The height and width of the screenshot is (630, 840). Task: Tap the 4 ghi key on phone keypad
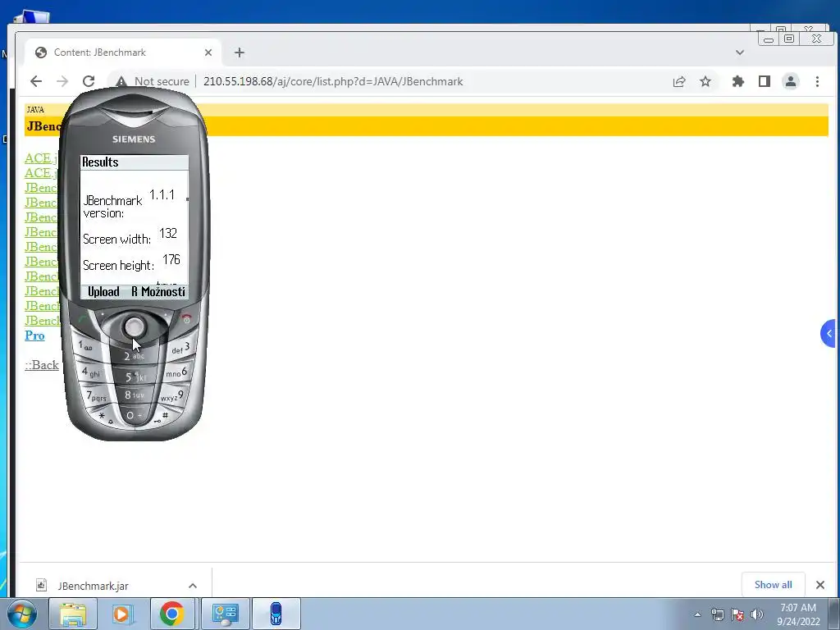point(91,372)
